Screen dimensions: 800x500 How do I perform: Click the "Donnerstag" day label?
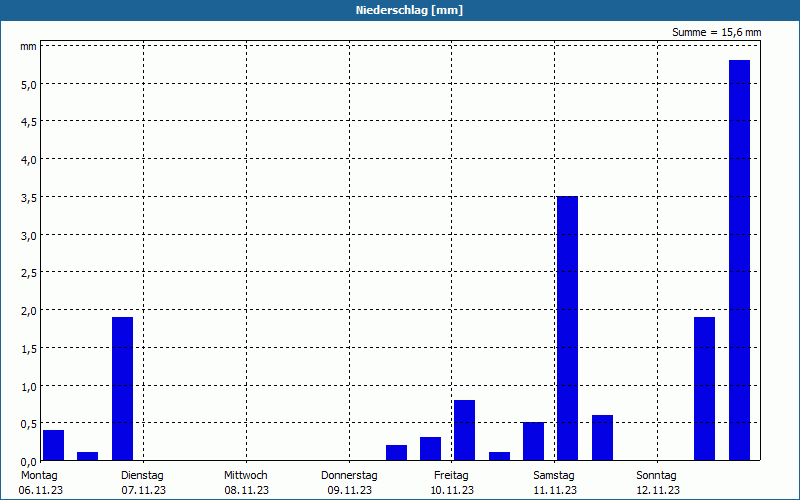coord(349,476)
